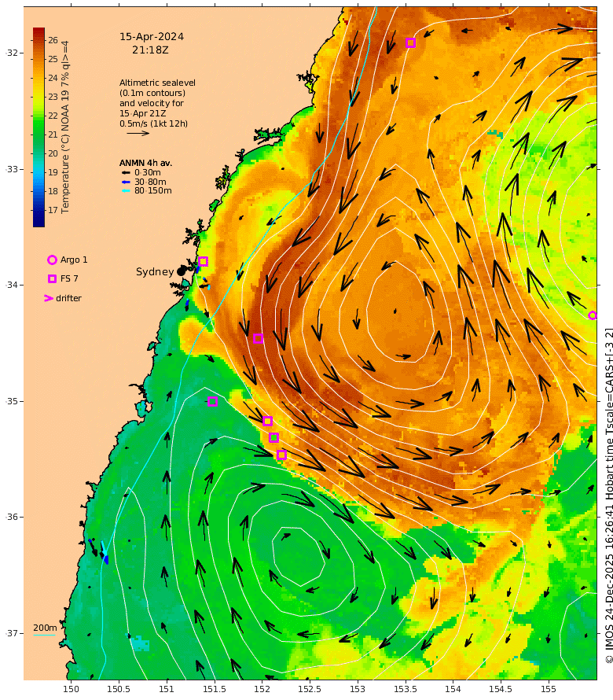Click the blue 30-80m ANMN arrow symbol
The image size is (613, 700).
pos(127,182)
